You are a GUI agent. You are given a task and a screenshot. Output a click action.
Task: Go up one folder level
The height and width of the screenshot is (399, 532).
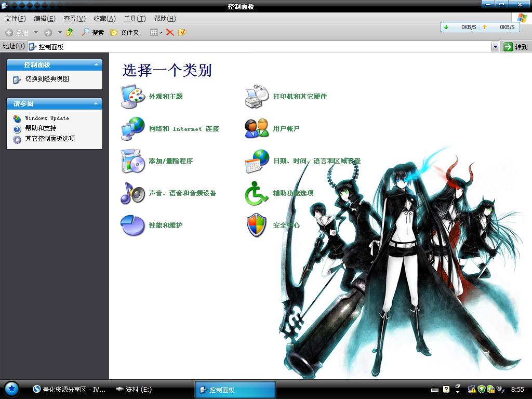pos(70,32)
